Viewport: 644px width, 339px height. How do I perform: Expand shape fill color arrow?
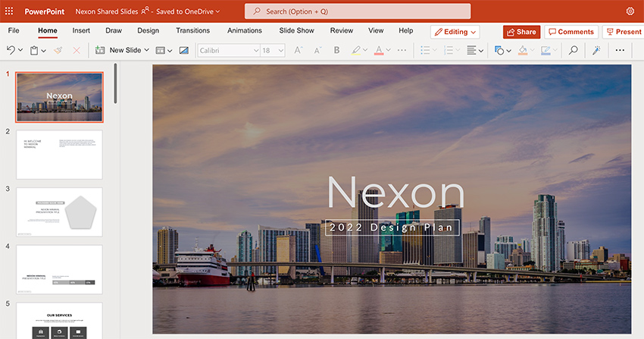533,50
